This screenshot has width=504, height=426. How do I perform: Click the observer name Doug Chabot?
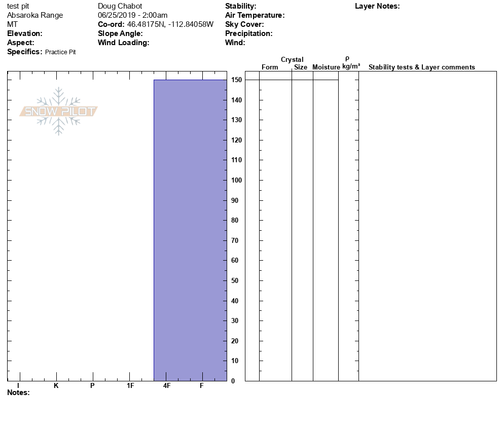coord(120,6)
